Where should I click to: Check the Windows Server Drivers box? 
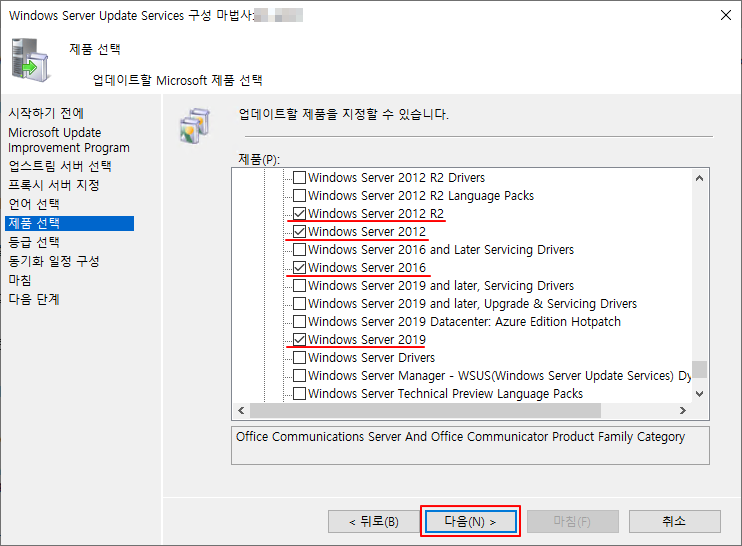[299, 357]
